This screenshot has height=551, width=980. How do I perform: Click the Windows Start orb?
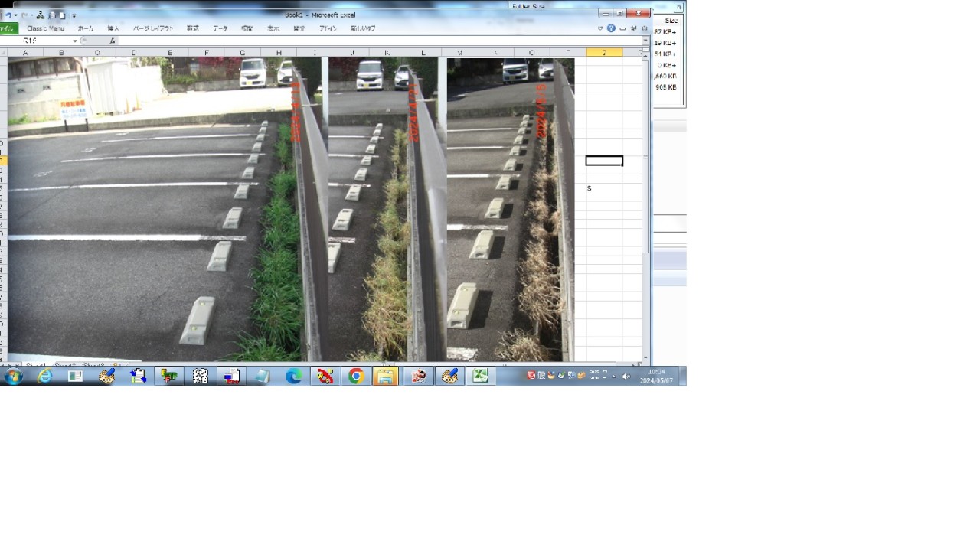(x=13, y=376)
